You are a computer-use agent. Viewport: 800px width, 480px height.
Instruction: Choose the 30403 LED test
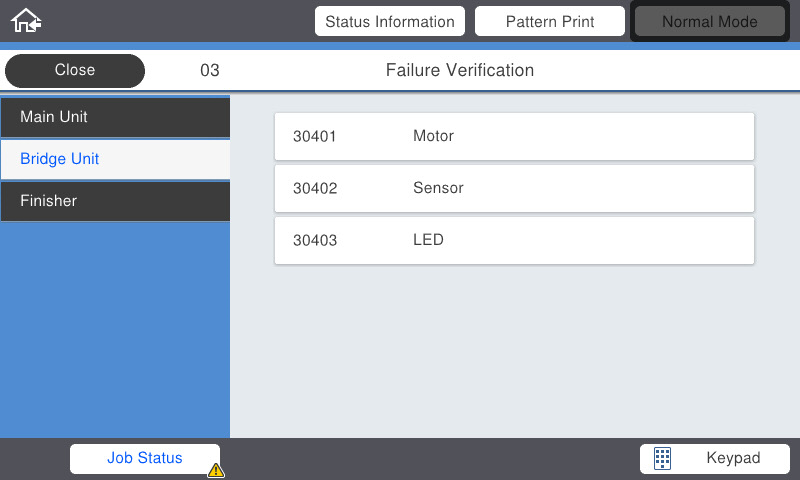[514, 240]
